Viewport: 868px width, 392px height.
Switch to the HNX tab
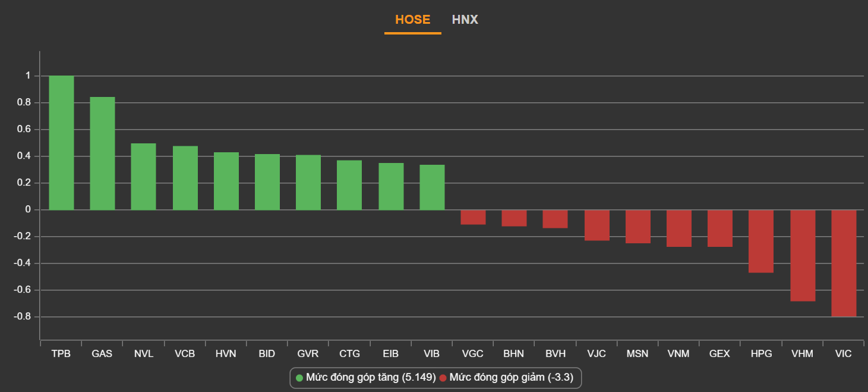465,20
